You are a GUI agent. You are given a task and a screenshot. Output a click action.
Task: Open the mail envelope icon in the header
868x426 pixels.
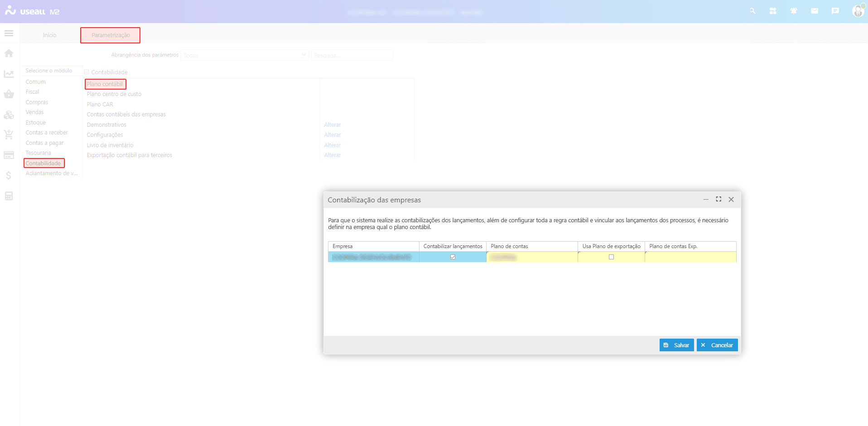tap(815, 11)
